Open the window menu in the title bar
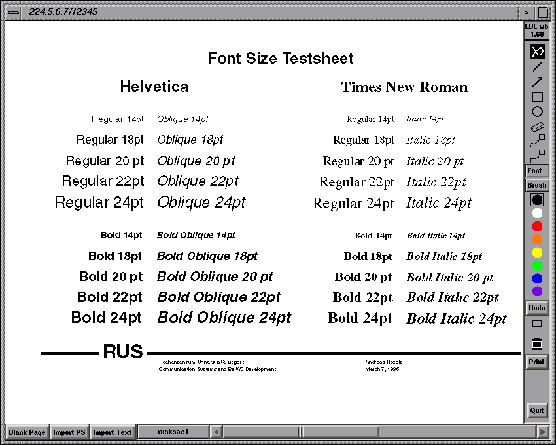This screenshot has height=445, width=556. (13, 12)
